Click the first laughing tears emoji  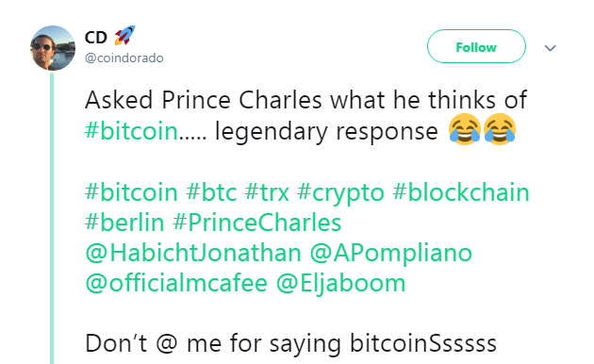(465, 129)
